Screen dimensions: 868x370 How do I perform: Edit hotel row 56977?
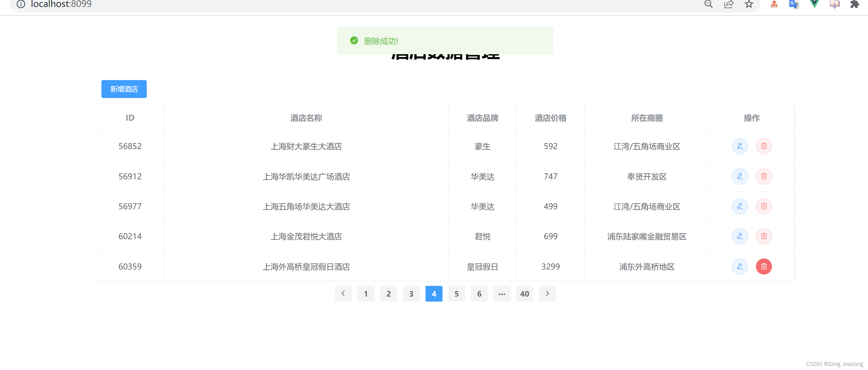(740, 206)
